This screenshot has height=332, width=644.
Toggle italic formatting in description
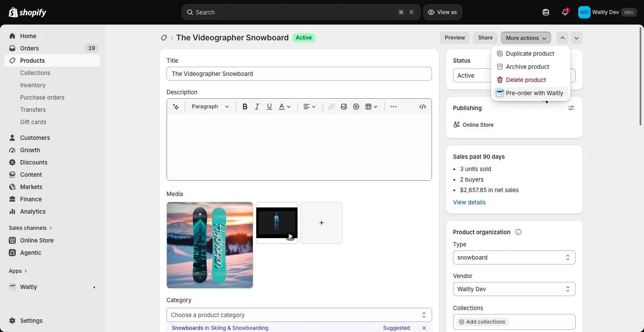click(257, 107)
